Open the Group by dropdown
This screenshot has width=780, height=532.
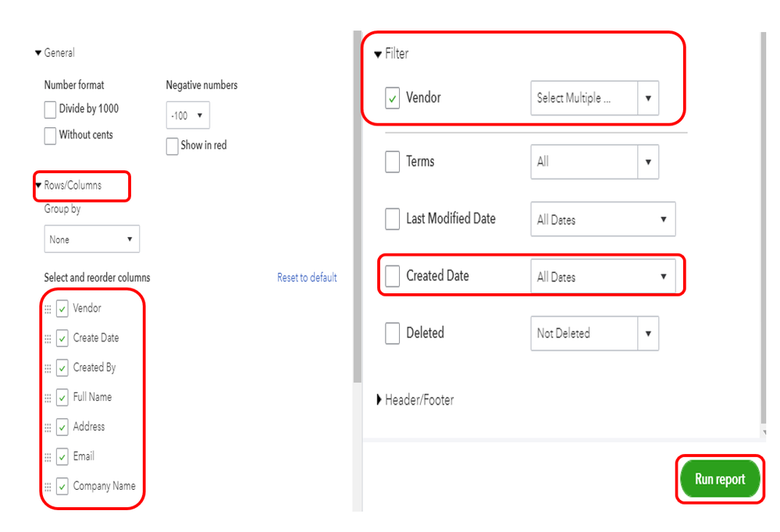(x=91, y=239)
